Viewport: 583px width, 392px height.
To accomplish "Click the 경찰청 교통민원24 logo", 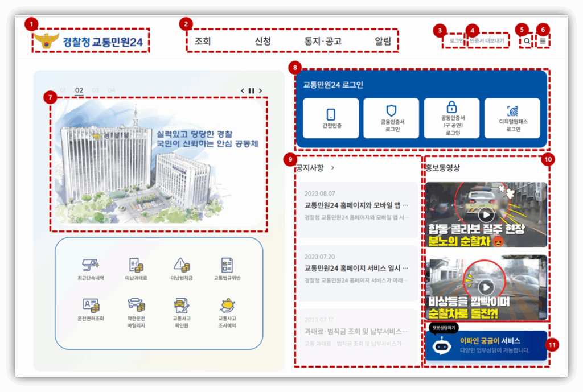I will (x=89, y=41).
